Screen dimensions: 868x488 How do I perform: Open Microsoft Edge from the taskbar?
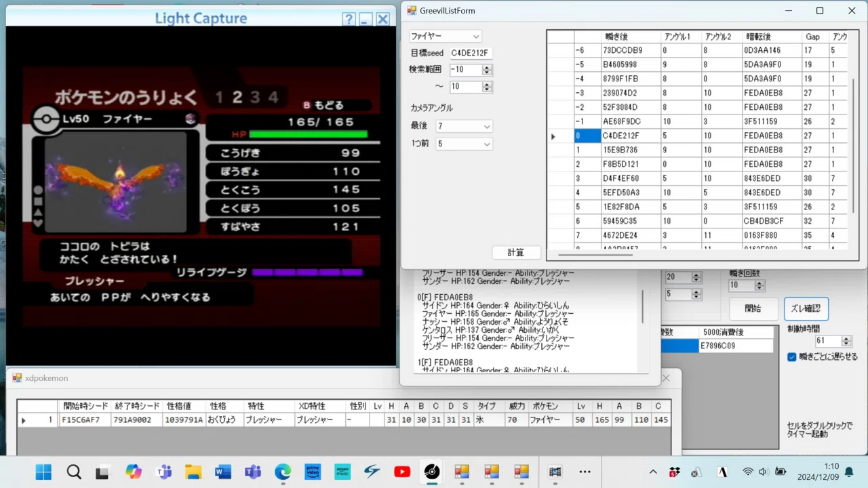tap(283, 472)
